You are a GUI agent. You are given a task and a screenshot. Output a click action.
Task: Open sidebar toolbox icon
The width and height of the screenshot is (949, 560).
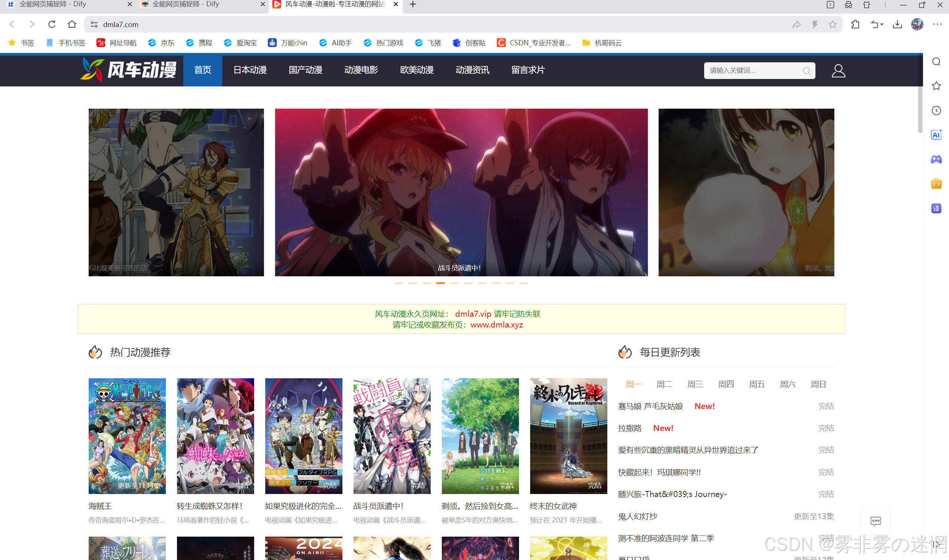[x=936, y=184]
